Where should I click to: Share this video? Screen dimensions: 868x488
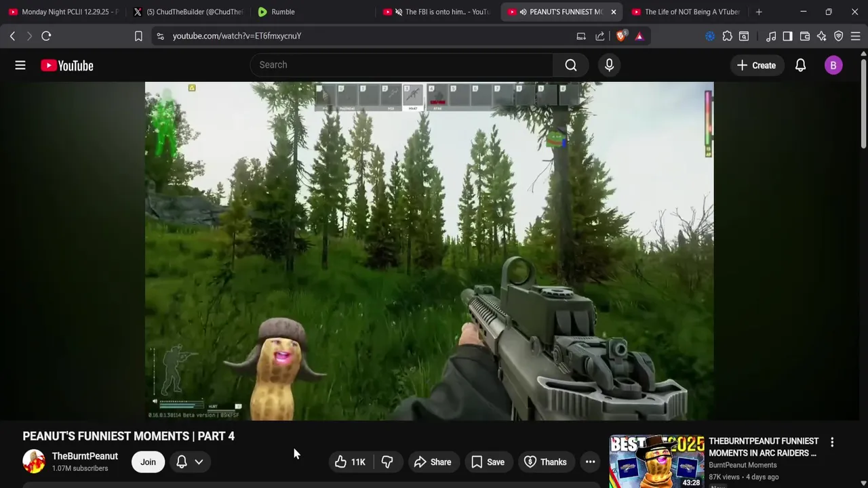coord(433,462)
